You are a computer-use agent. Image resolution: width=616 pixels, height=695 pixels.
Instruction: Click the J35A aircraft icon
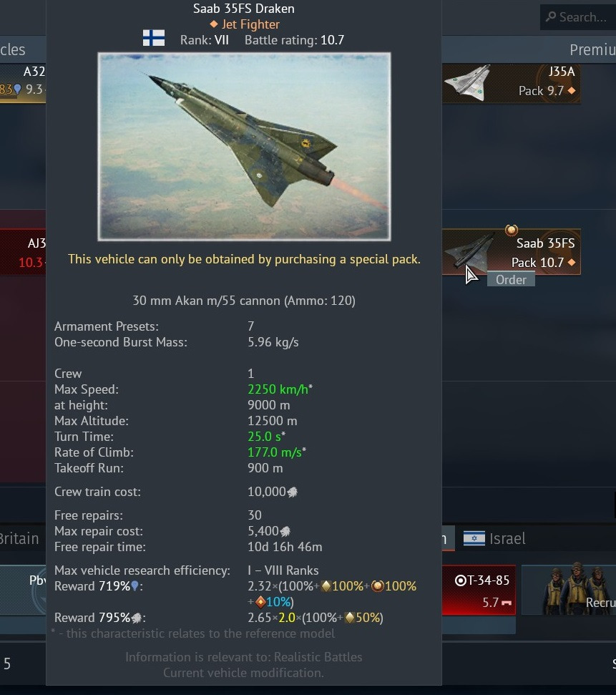468,82
